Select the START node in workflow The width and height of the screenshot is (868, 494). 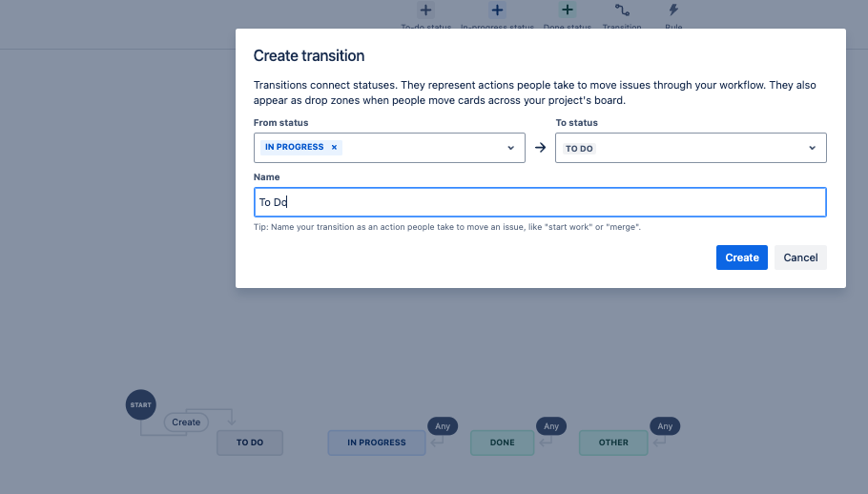140,404
